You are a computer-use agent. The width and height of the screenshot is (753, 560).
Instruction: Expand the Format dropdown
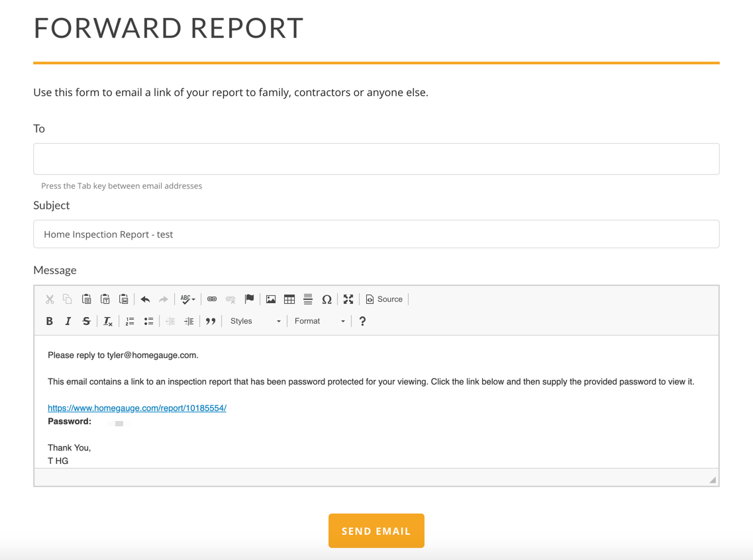point(319,321)
